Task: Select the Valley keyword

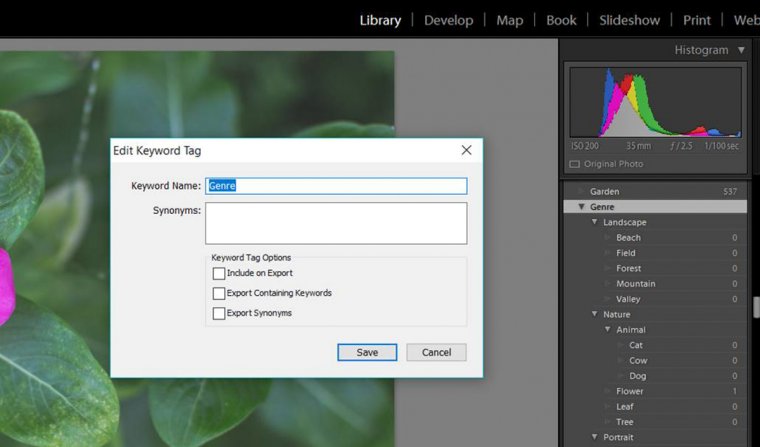Action: (x=628, y=299)
